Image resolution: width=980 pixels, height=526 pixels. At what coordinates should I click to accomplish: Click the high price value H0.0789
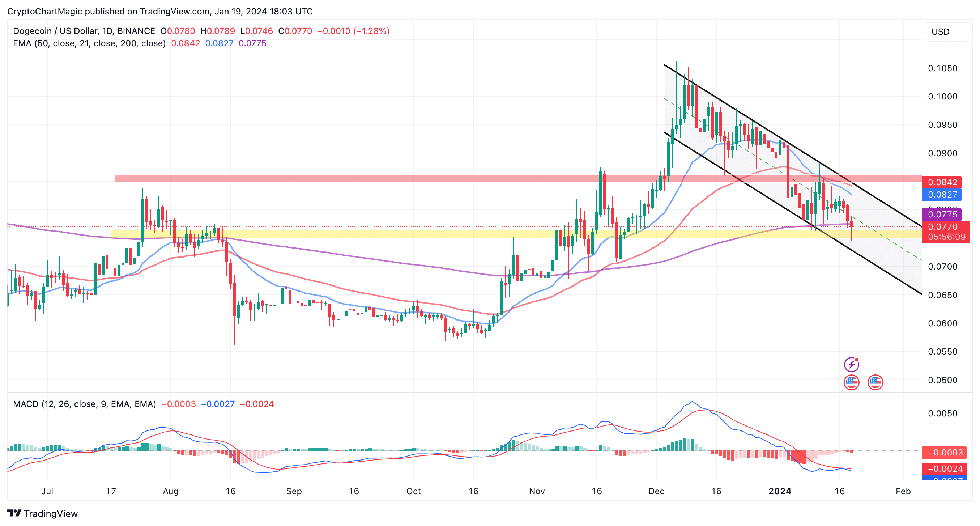click(x=218, y=31)
